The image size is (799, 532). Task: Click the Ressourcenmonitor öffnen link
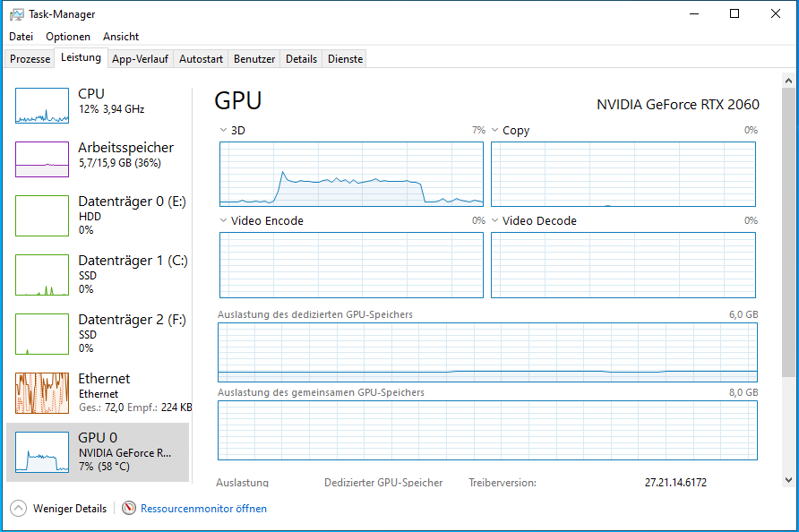pos(203,508)
